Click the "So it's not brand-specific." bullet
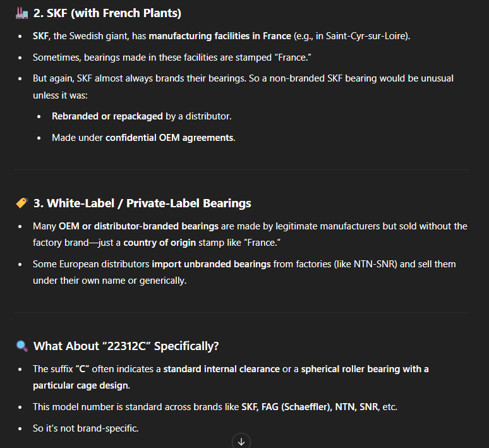The image size is (489, 448). (85, 428)
